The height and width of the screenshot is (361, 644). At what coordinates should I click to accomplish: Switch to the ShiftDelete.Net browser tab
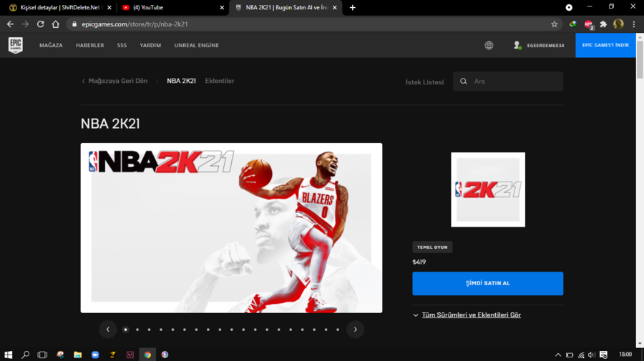pyautogui.click(x=61, y=7)
